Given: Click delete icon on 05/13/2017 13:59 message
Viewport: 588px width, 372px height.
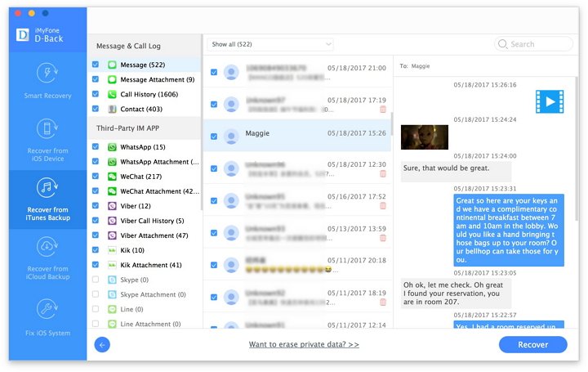Looking at the screenshot, I should click(x=383, y=238).
